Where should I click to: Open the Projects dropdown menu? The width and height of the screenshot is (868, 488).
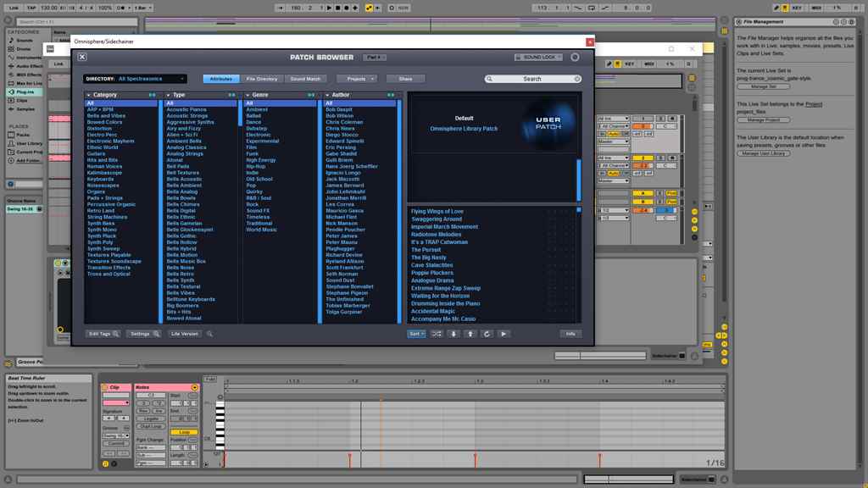coord(357,79)
